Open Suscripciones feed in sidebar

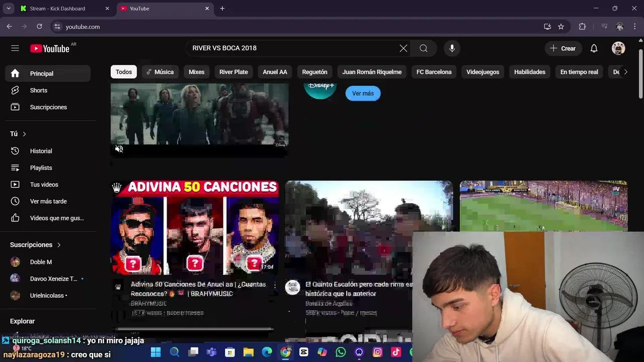pyautogui.click(x=48, y=107)
